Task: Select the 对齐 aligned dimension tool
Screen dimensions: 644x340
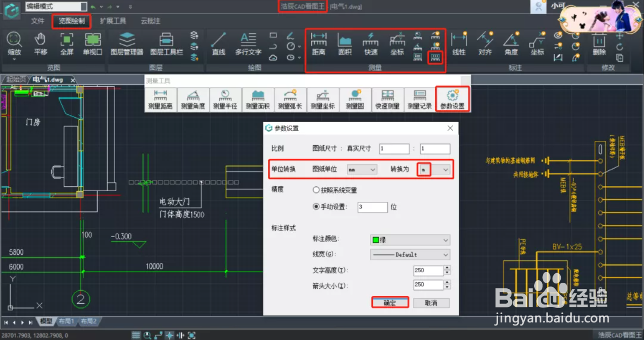Action: [x=485, y=44]
